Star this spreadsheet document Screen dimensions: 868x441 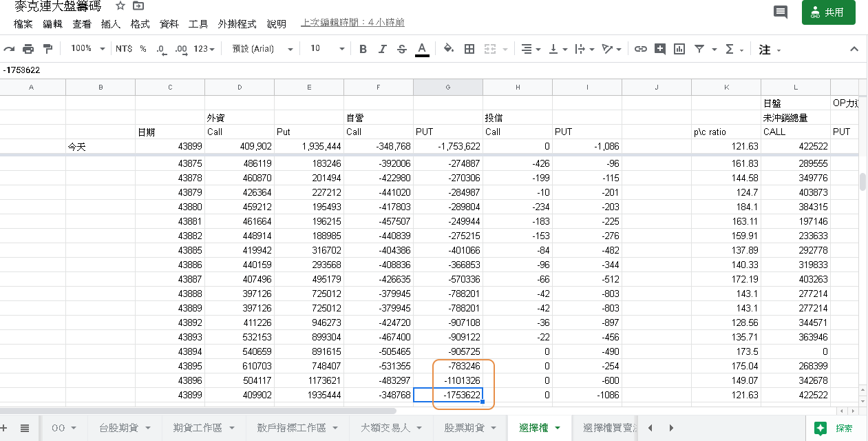coord(120,6)
